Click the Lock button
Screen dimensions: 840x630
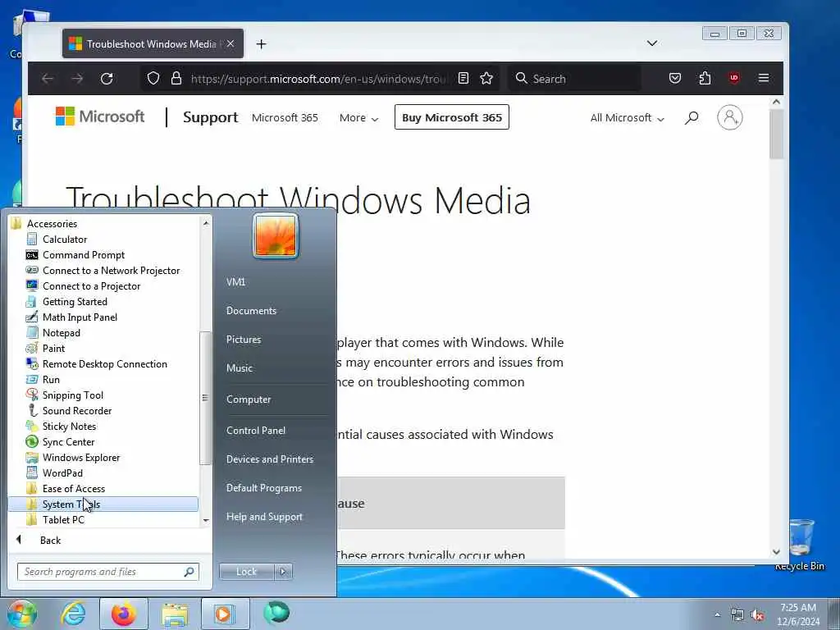[x=246, y=572]
